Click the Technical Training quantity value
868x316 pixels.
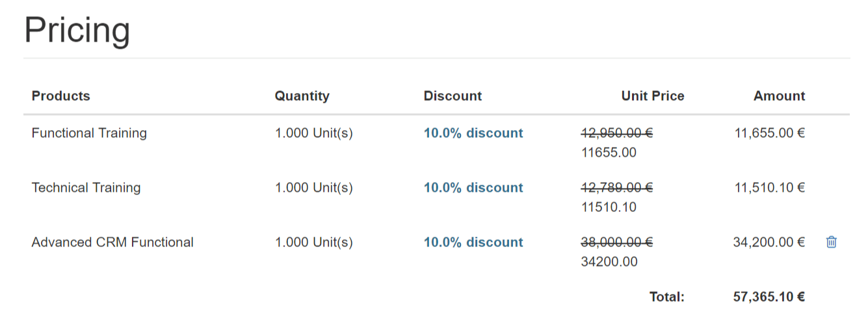pos(313,188)
